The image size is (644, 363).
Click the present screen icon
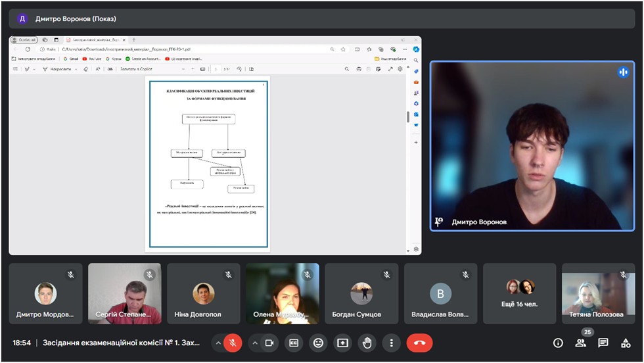pyautogui.click(x=342, y=343)
